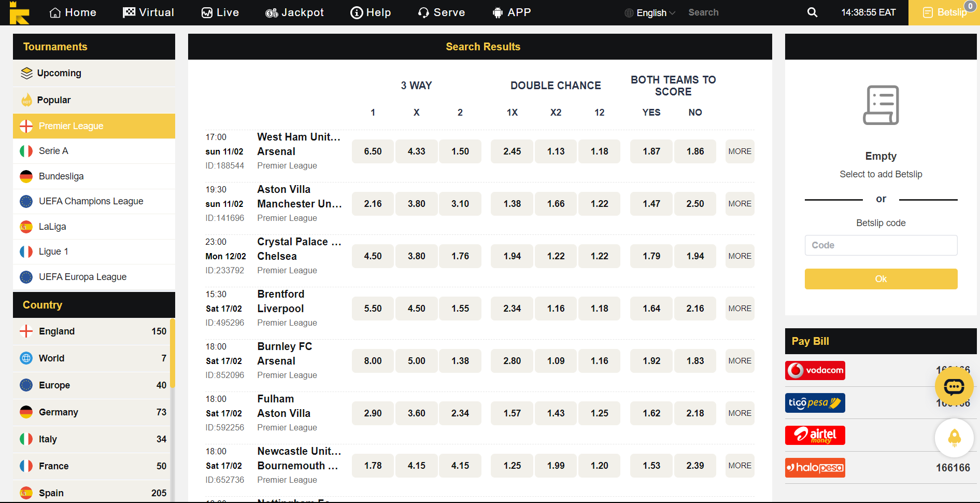This screenshot has width=980, height=503.
Task: Click the 166166 HaloPesa pay number
Action: coord(953,468)
